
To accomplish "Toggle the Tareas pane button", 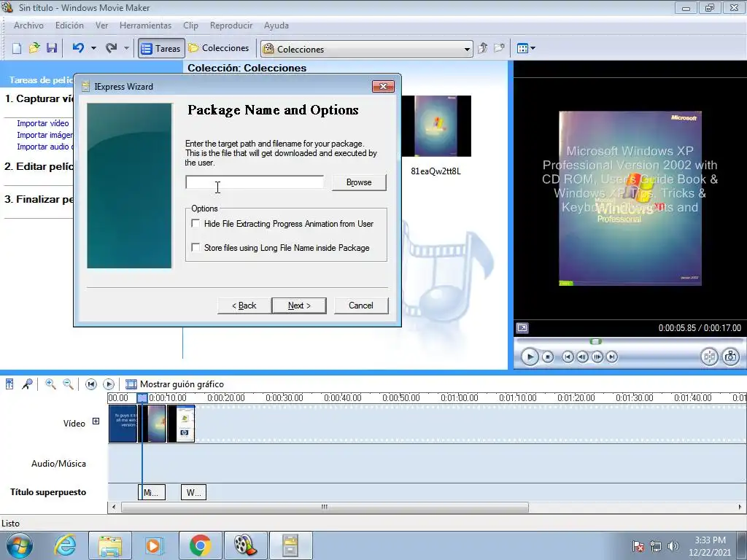I will point(161,49).
